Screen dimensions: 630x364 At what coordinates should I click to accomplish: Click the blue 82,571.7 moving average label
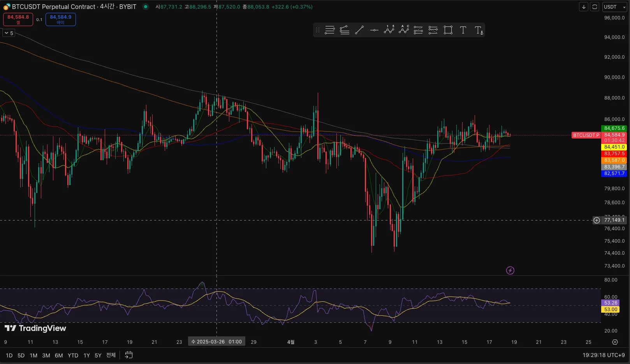[x=614, y=173]
